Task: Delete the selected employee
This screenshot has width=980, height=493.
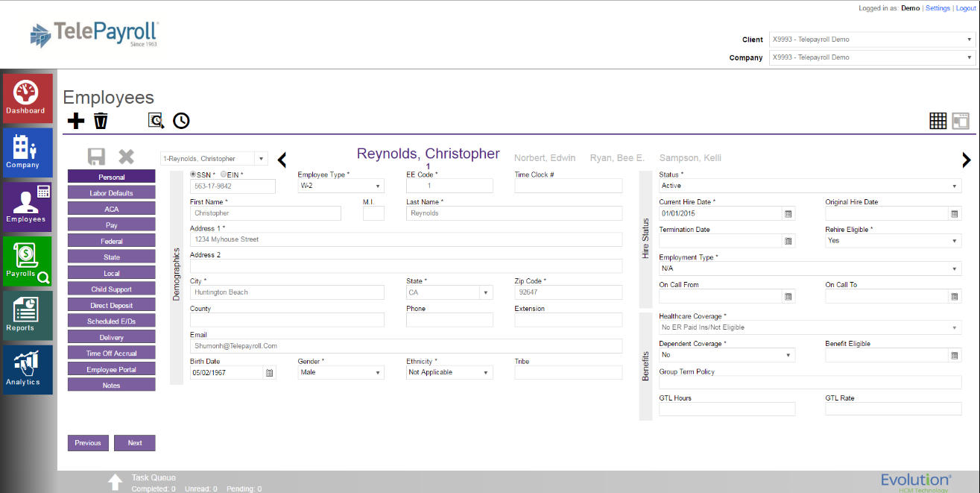Action: pos(101,120)
